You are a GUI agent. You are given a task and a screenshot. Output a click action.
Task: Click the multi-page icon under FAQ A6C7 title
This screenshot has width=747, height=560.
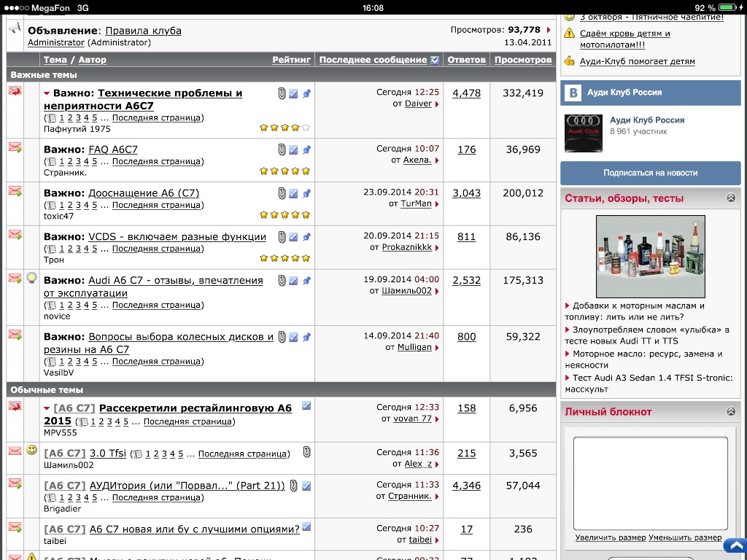52,161
